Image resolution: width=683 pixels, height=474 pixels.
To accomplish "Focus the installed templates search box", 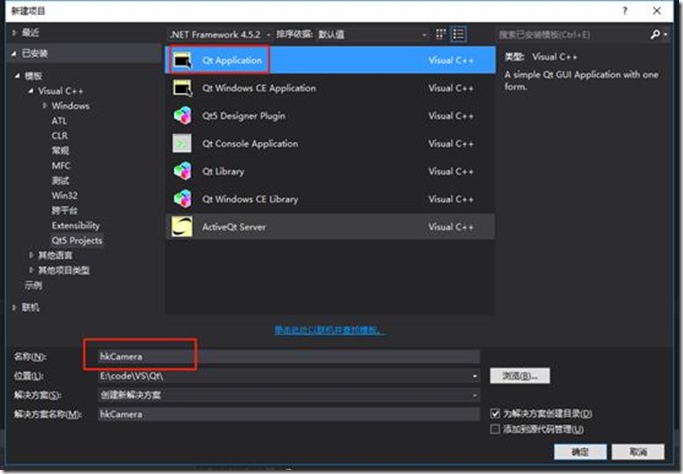I will pos(573,34).
